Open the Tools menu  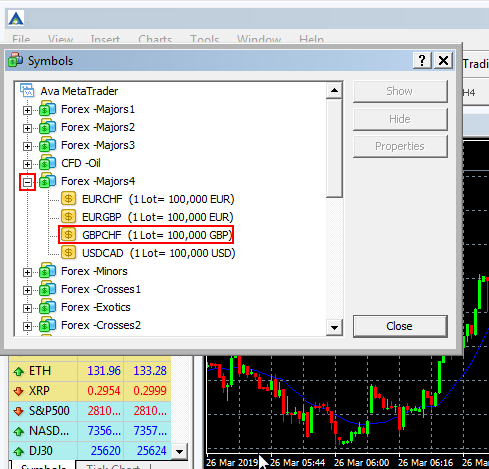204,39
